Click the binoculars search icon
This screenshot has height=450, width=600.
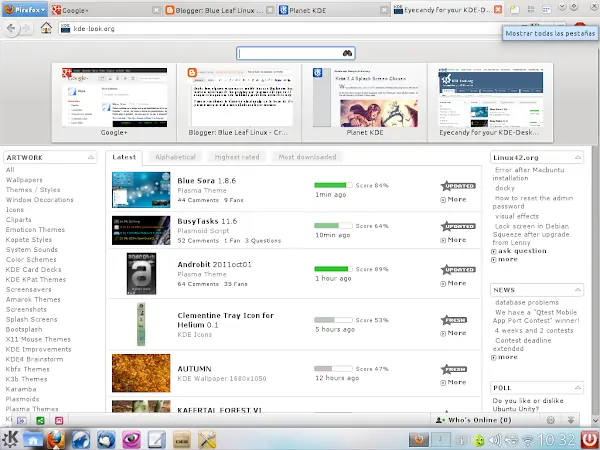[347, 53]
